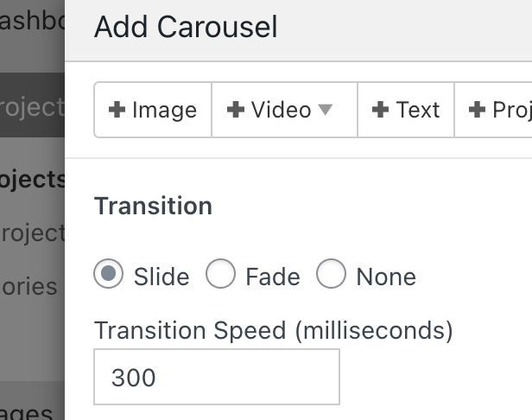Screen dimensions: 532x420
Task: Add a Text slide to the carousel
Action: [406, 111]
